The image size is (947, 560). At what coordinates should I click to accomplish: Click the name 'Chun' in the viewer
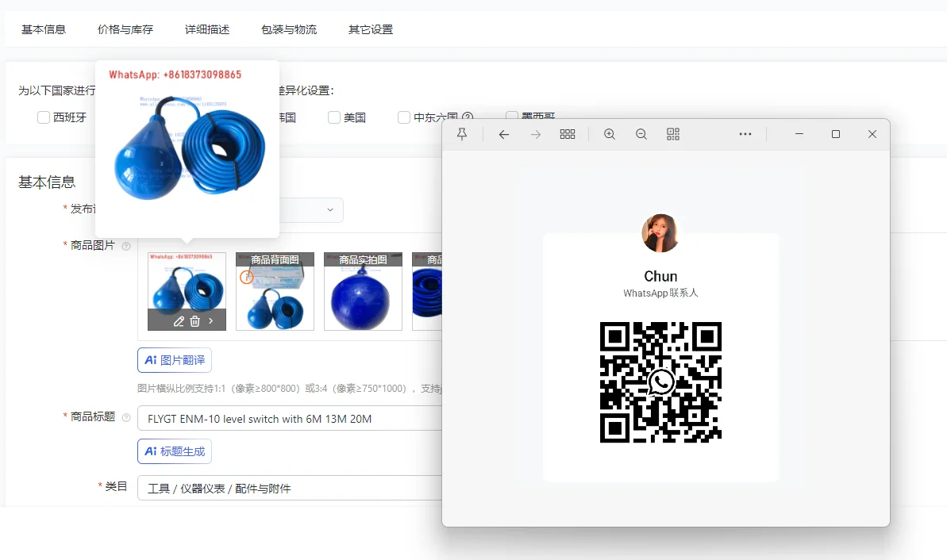[x=660, y=276]
